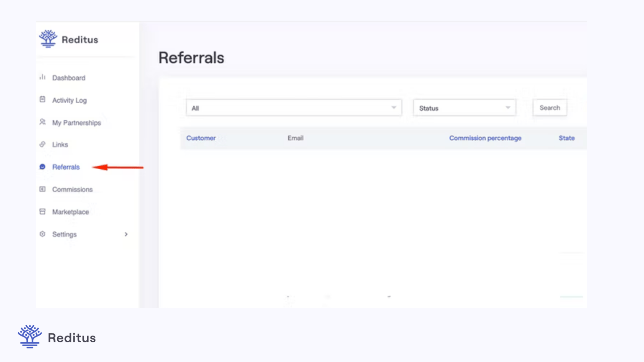644x362 pixels.
Task: Click the Commissions wallet icon
Action: click(43, 189)
